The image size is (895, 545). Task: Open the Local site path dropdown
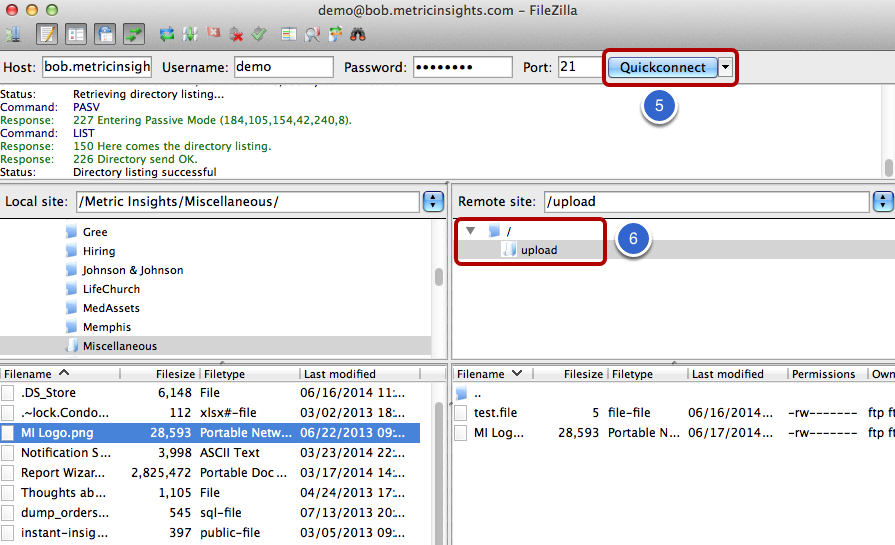click(x=433, y=201)
